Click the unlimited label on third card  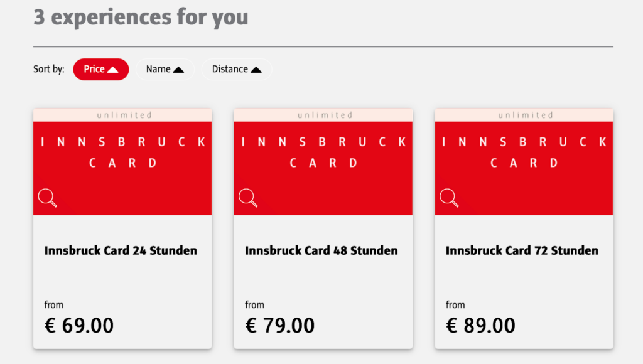pos(526,115)
